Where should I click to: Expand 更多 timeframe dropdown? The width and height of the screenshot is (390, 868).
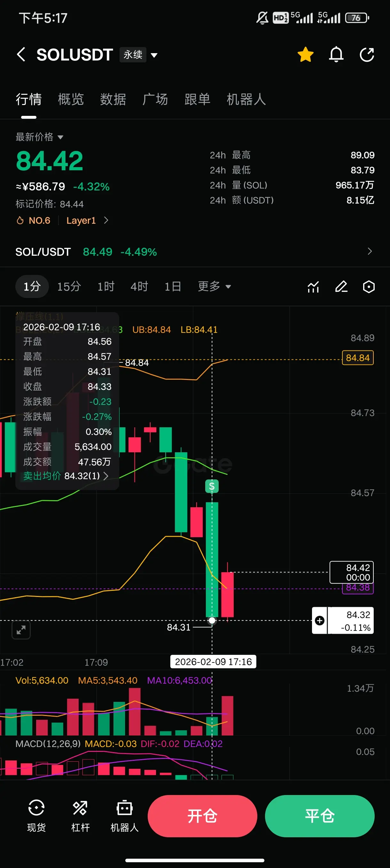215,286
